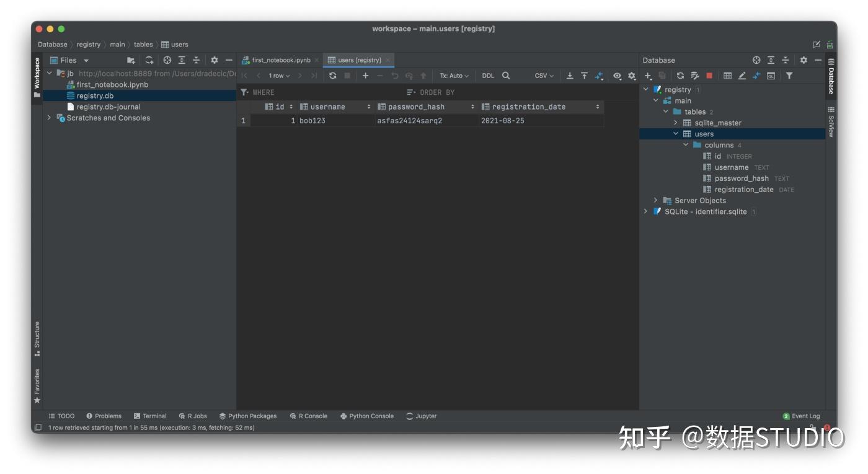Screen dimensions: 868x474
Task: Expand the Server Objects node
Action: [x=655, y=200]
